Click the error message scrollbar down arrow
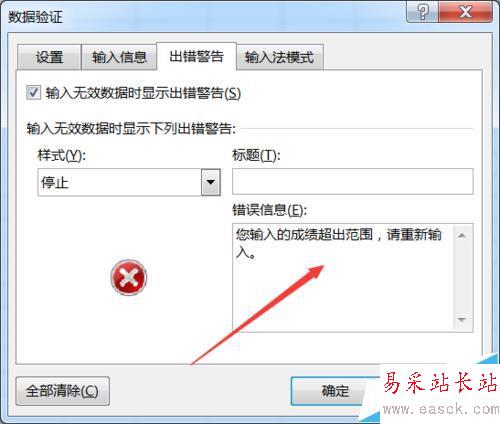Image resolution: width=500 pixels, height=424 pixels. click(x=462, y=319)
